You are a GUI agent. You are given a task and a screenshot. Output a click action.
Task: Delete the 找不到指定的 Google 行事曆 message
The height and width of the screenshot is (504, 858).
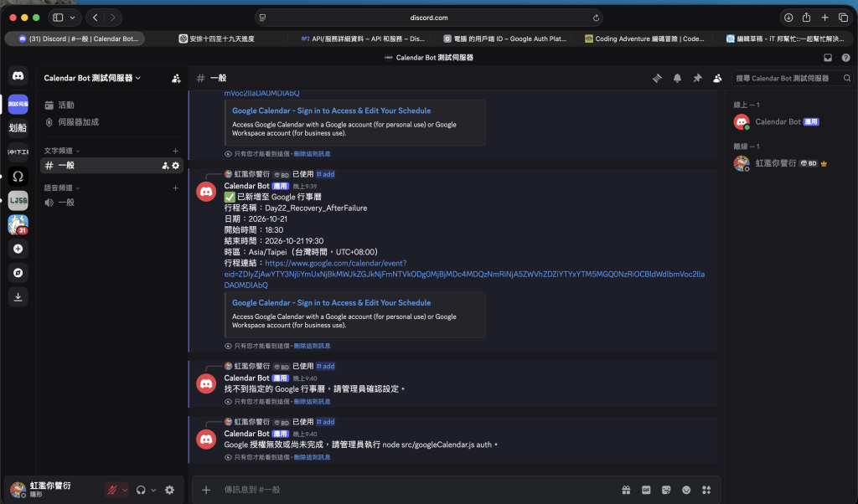click(312, 402)
